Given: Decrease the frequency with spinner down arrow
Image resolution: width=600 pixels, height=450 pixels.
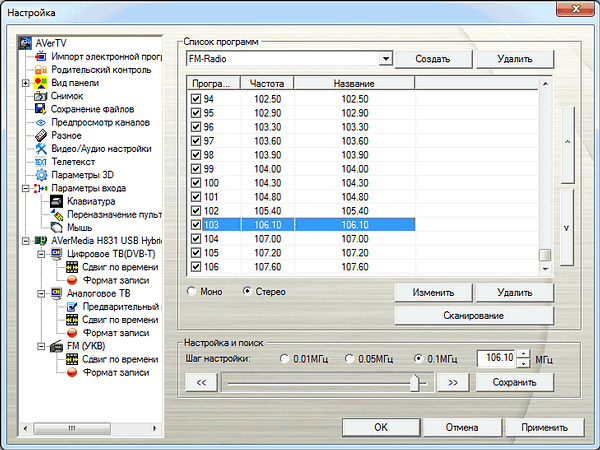Looking at the screenshot, I should 523,363.
